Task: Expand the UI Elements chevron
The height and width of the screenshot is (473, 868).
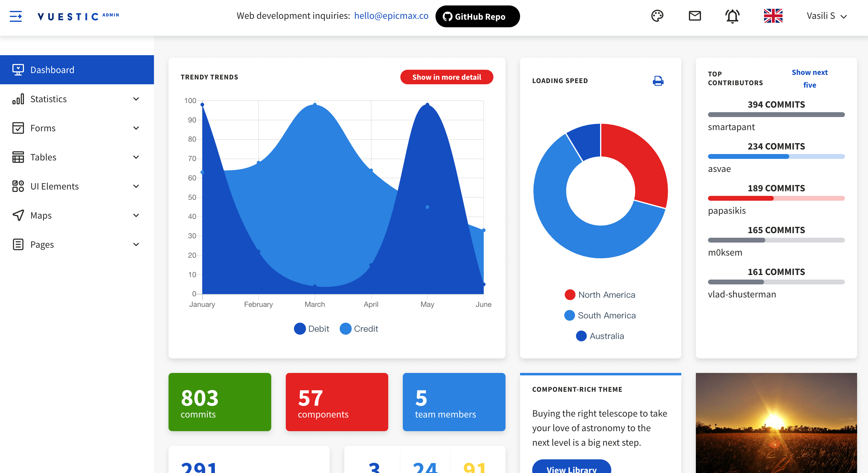Action: click(x=136, y=186)
